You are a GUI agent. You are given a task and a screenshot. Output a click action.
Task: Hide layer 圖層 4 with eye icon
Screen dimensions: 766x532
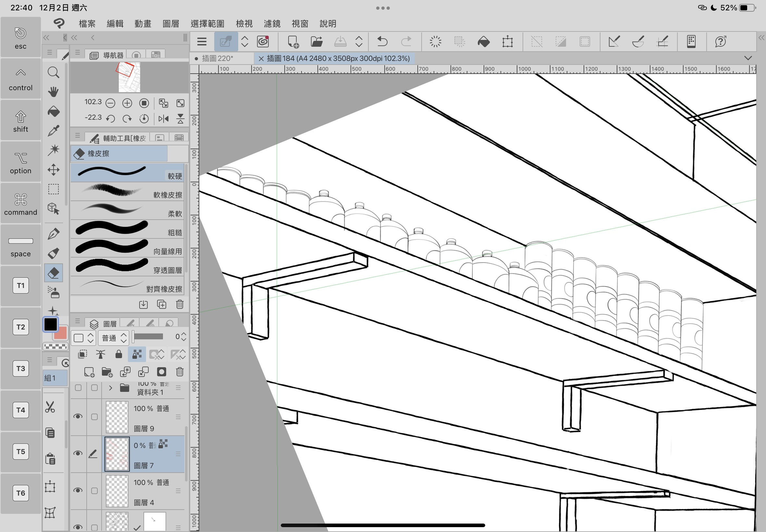[x=78, y=490]
